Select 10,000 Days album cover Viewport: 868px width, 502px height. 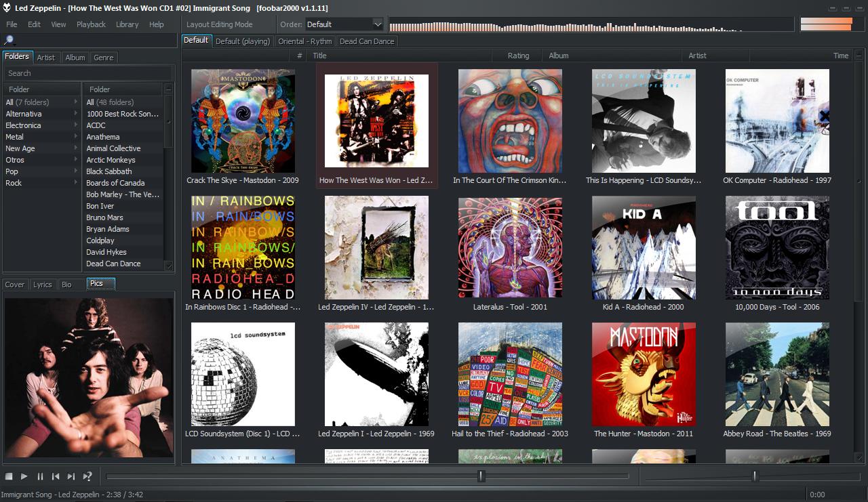[x=777, y=247]
